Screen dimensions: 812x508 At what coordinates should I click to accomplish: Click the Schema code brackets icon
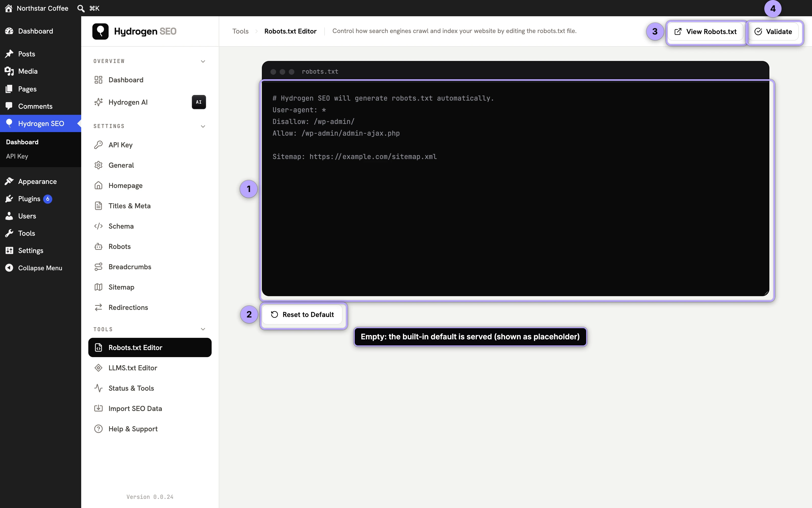[98, 226]
